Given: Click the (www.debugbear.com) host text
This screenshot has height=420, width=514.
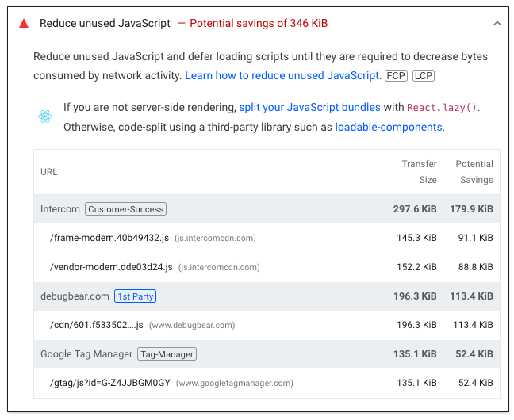Looking at the screenshot, I should click(x=192, y=326).
